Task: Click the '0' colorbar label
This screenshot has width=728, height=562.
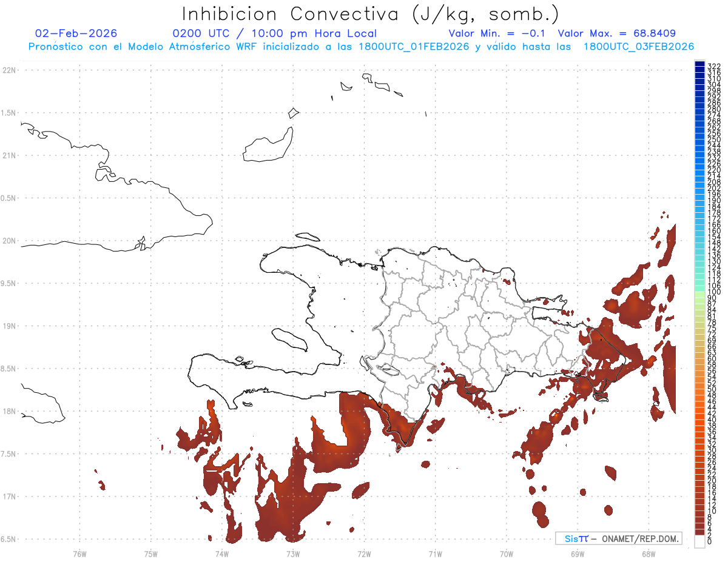Action: coord(710,541)
